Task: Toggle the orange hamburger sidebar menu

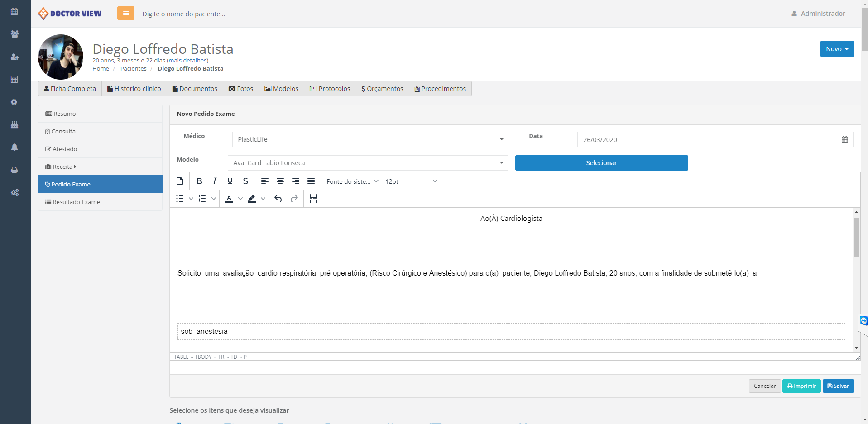Action: 126,14
